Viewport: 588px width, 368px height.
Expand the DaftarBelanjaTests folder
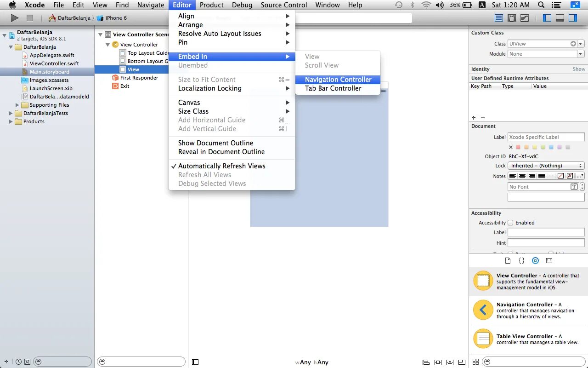11,113
